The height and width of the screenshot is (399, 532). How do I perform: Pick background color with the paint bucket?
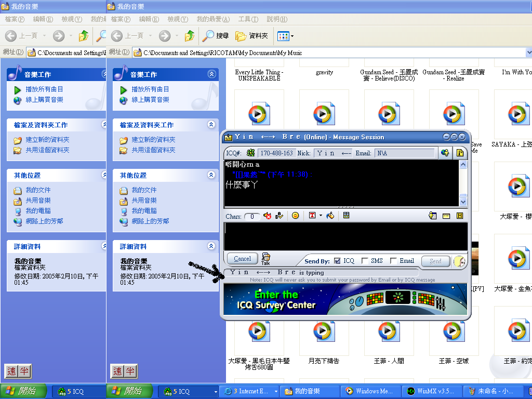(x=330, y=216)
